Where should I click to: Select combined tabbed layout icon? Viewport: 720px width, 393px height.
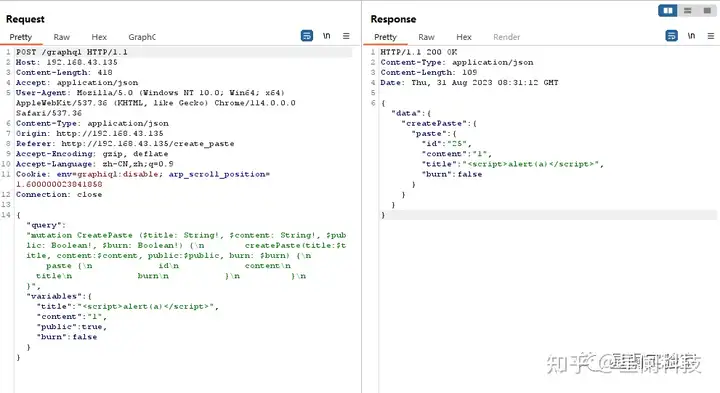707,10
